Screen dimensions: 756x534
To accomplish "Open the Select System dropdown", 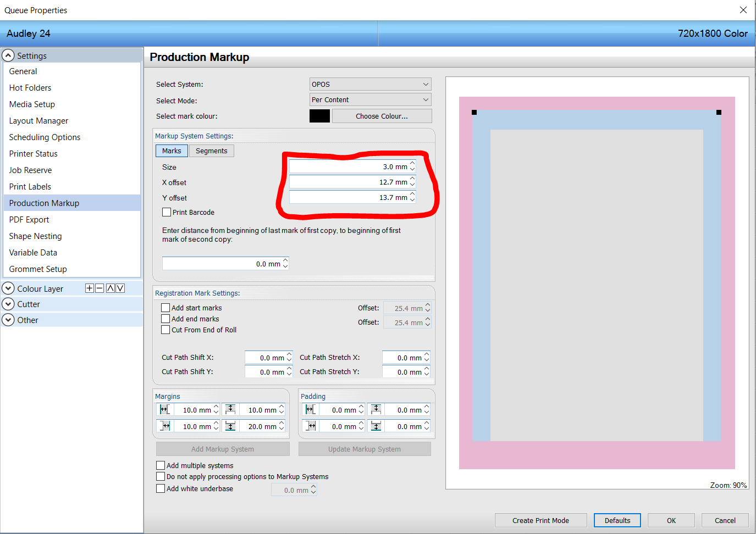I will coord(369,84).
